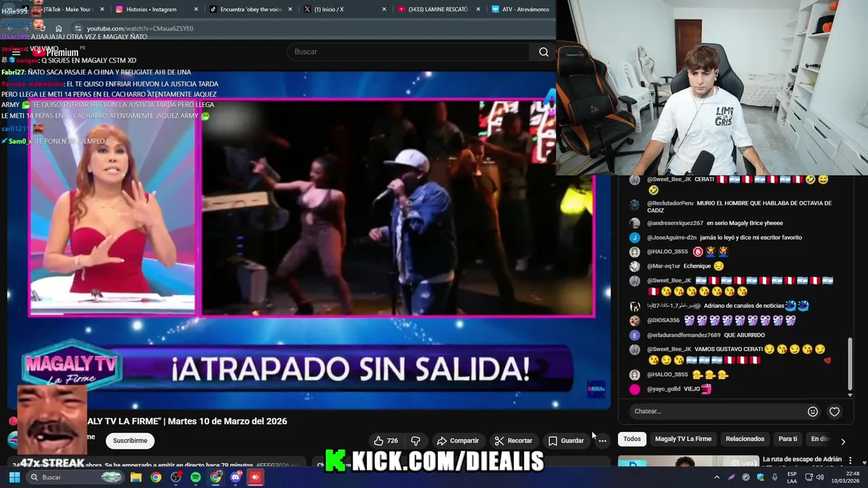Screen dimensions: 868x488
Task: Click the Suscribirme button
Action: 130,441
